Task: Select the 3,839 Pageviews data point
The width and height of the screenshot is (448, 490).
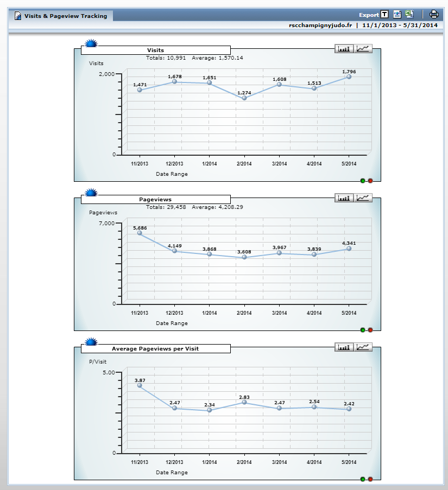Action: click(x=314, y=254)
